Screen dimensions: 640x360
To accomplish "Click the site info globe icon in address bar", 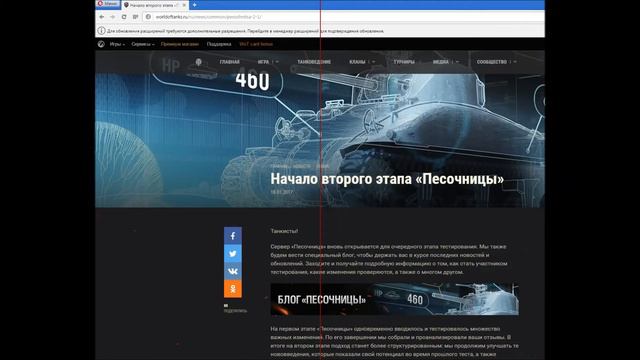I will 149,17.
